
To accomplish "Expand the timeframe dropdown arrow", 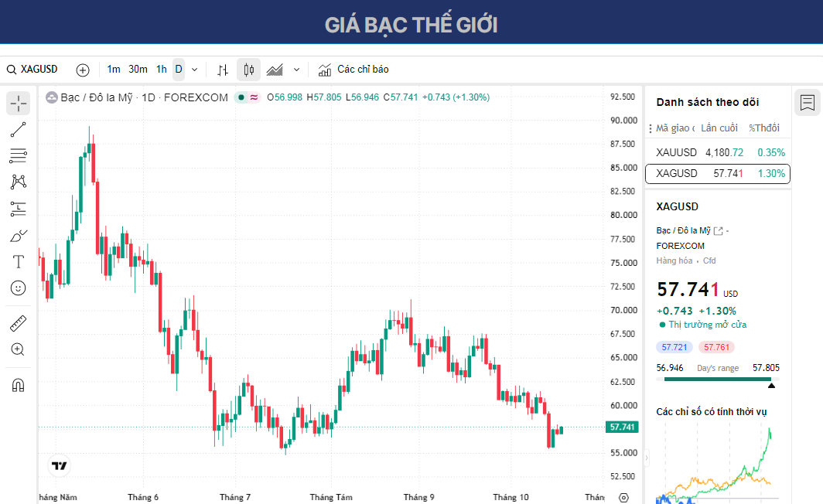I will click(194, 70).
